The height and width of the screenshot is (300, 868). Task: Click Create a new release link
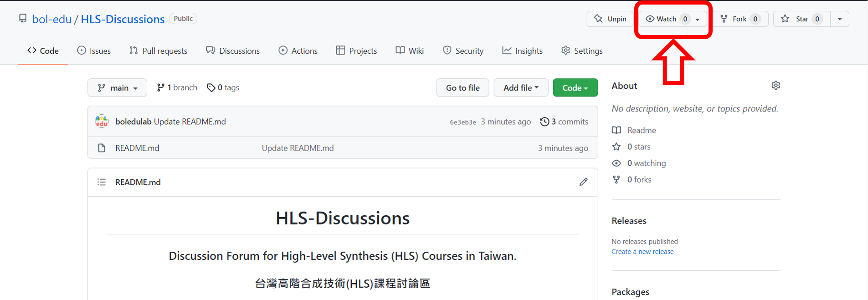(642, 252)
